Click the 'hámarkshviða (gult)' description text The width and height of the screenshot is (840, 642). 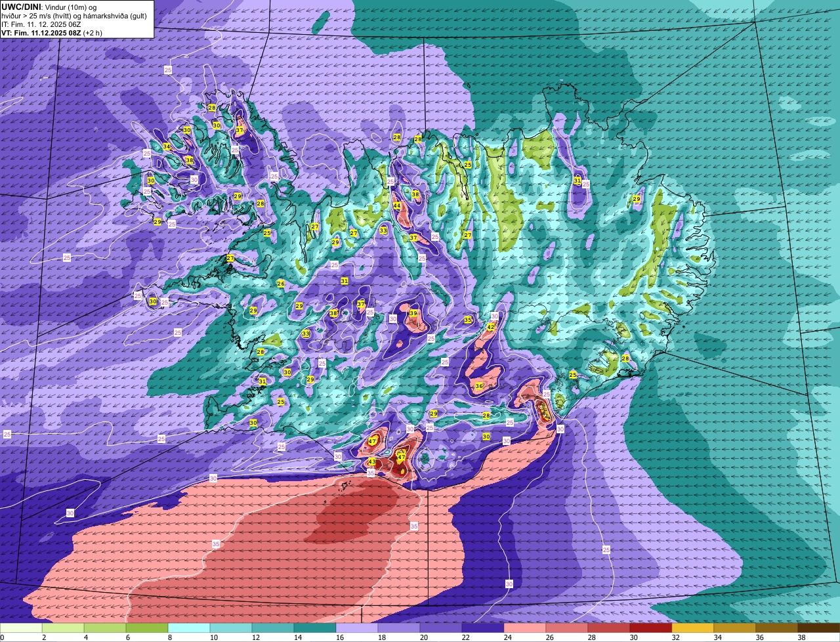click(113, 15)
